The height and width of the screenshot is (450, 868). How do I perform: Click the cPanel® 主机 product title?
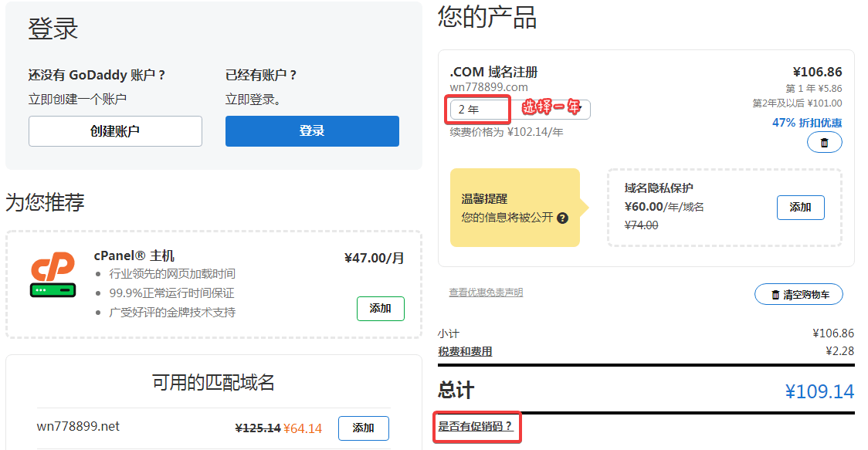(x=134, y=255)
